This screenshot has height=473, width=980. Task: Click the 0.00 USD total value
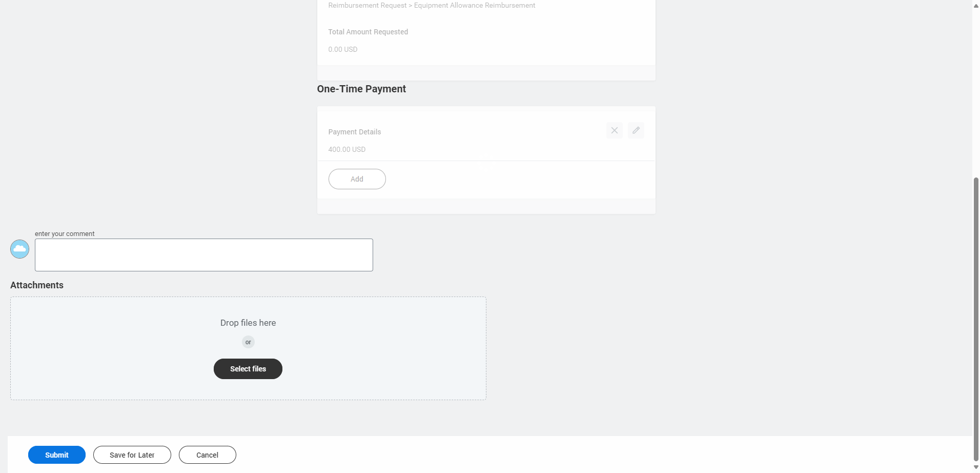(343, 49)
